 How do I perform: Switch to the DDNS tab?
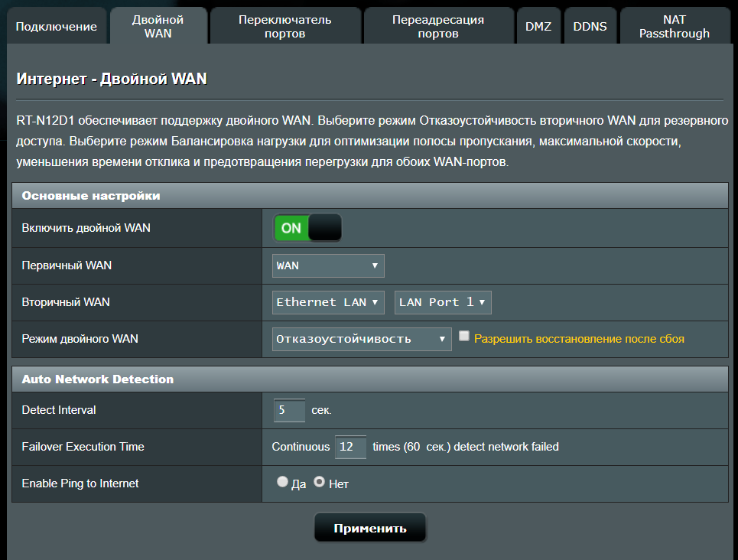[590, 27]
